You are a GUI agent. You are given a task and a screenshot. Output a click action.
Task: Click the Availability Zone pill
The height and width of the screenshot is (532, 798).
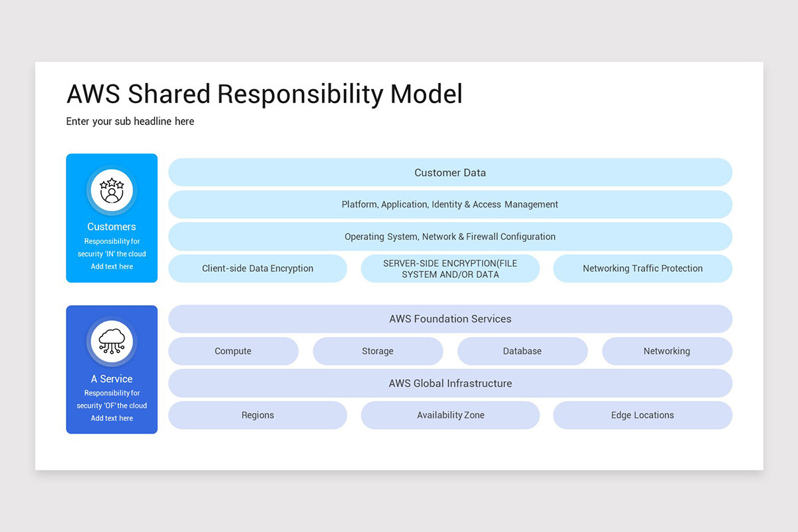pos(450,415)
